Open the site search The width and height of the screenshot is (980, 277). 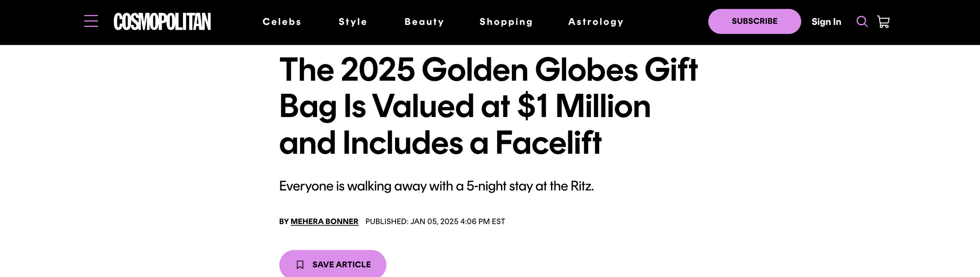(x=862, y=21)
